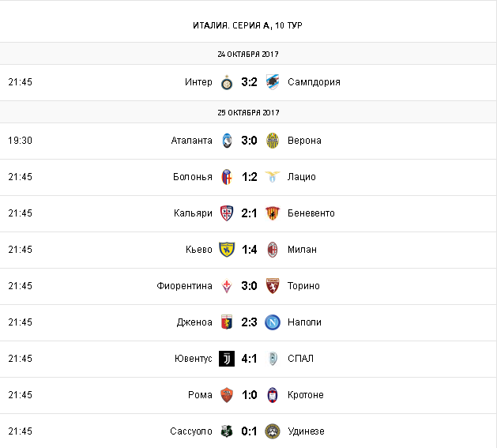Click the Udinese club crest icon
497x448 pixels.
pos(273,431)
